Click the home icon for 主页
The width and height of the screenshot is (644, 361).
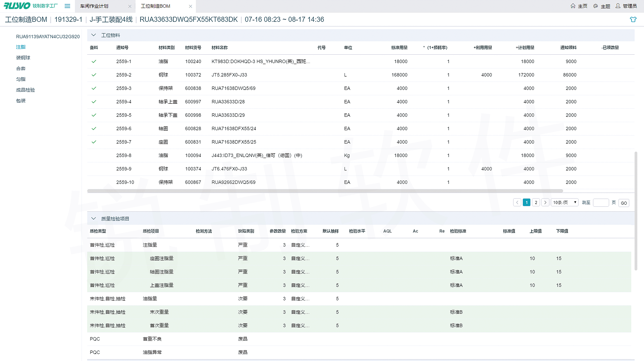coord(573,6)
